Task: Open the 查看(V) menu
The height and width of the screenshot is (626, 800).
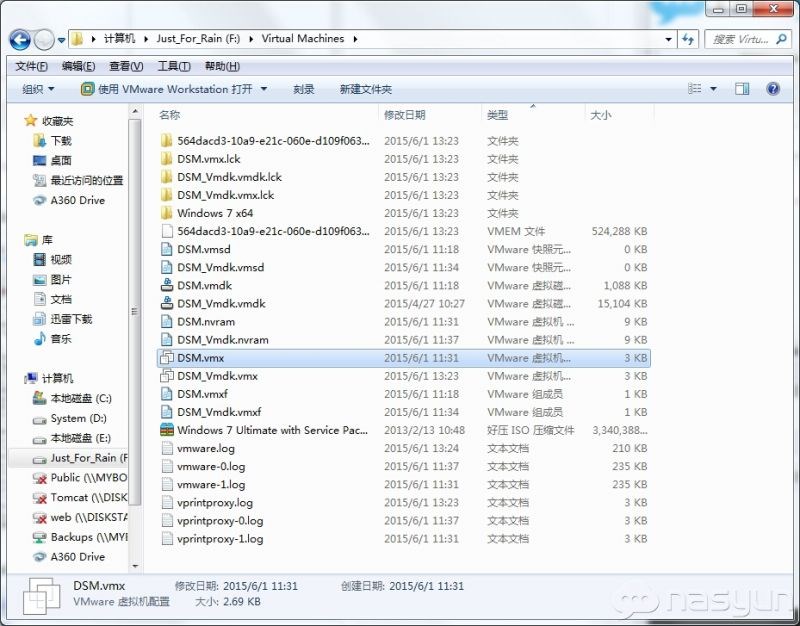Action: click(x=126, y=66)
